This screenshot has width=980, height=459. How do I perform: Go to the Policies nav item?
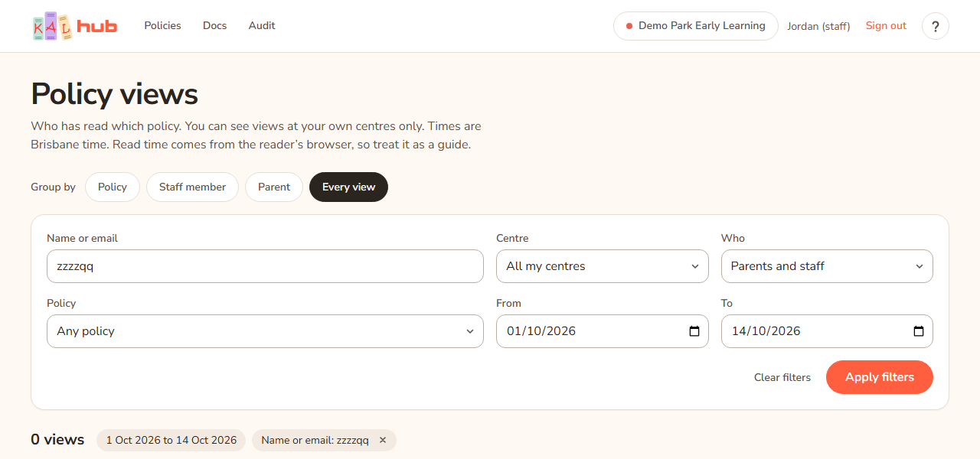coord(162,26)
